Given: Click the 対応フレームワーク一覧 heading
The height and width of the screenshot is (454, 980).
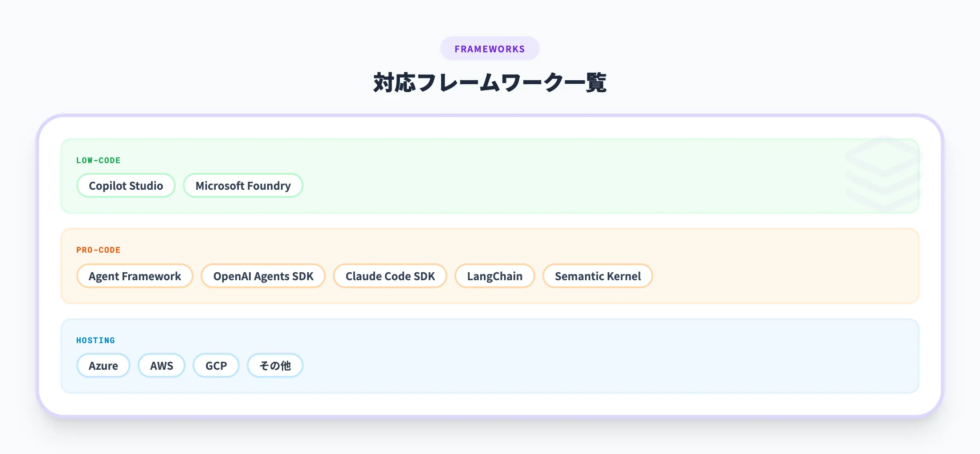Looking at the screenshot, I should (490, 83).
